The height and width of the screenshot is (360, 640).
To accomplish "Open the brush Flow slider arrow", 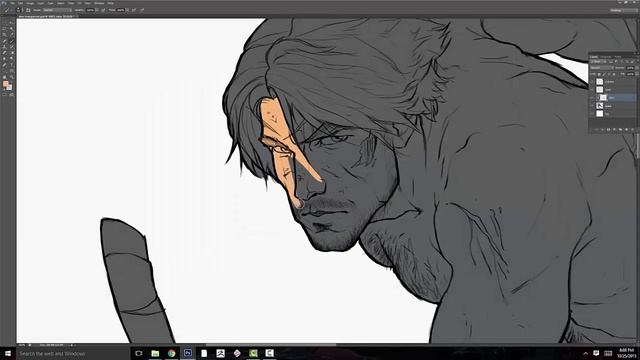I will pos(127,10).
